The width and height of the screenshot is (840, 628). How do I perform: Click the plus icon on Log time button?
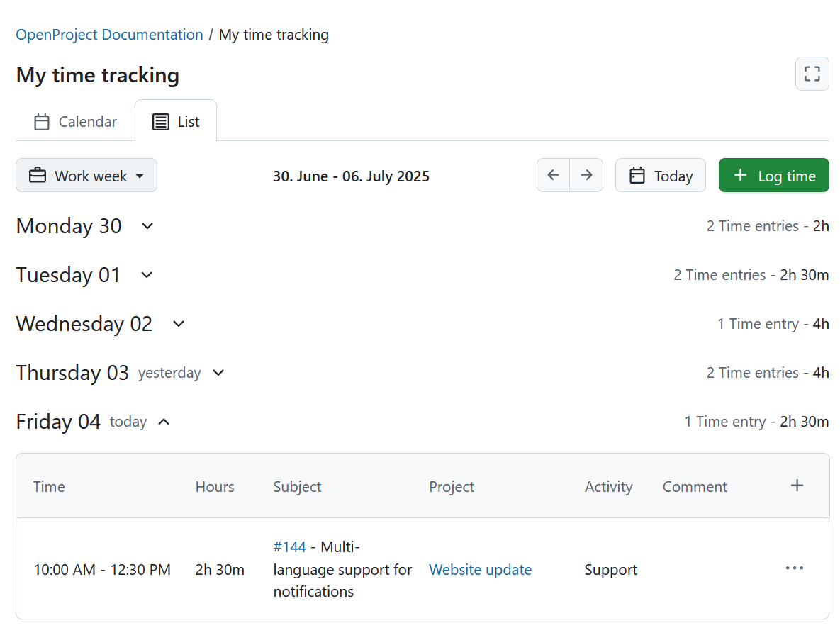click(x=741, y=175)
